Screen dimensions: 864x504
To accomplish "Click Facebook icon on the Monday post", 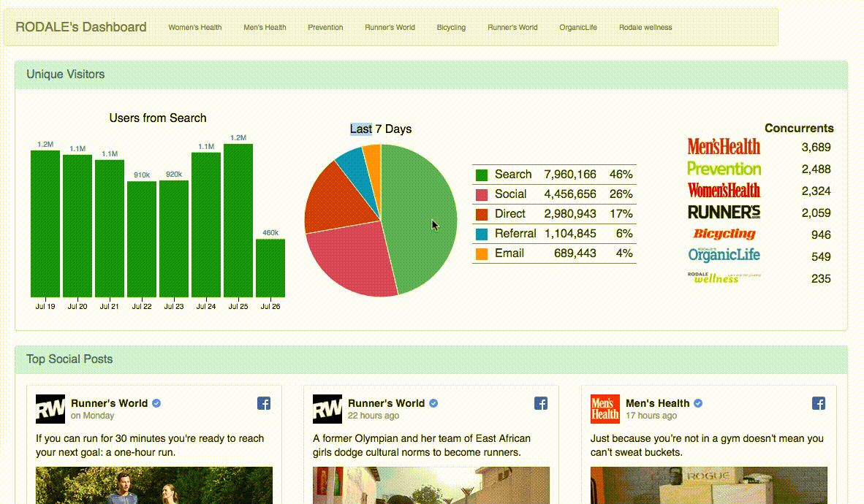I will [x=264, y=403].
